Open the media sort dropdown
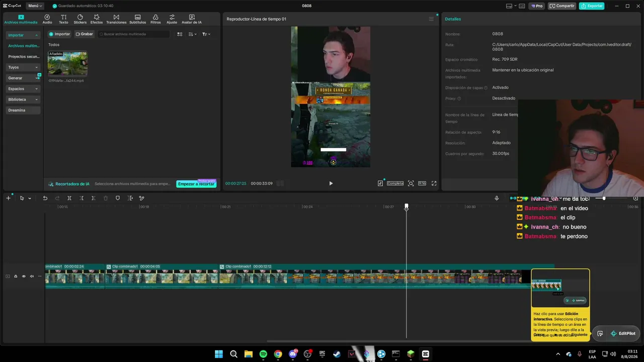 click(192, 34)
